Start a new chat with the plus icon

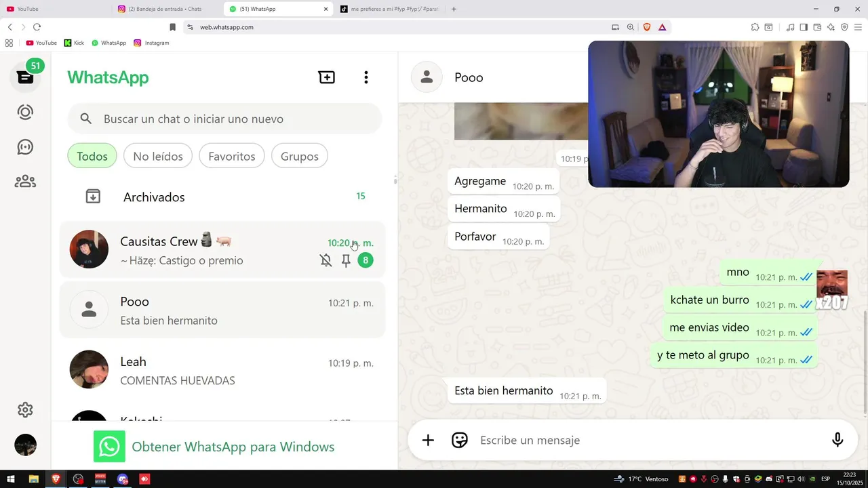[x=327, y=77]
